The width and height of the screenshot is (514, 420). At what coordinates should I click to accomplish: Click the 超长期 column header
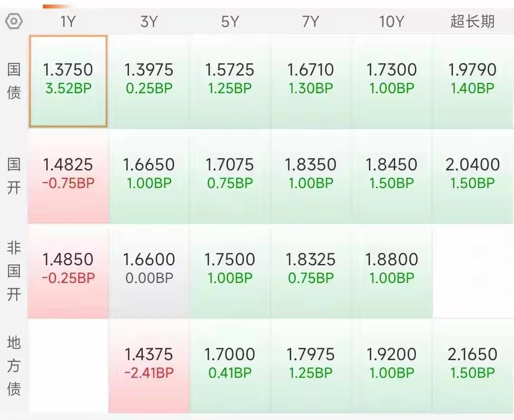[472, 21]
